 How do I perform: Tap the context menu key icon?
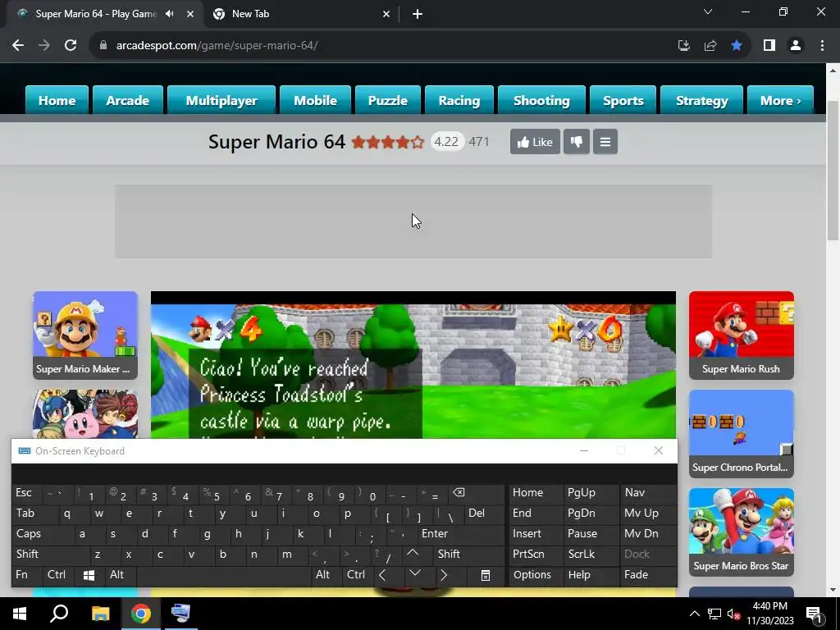coord(486,576)
